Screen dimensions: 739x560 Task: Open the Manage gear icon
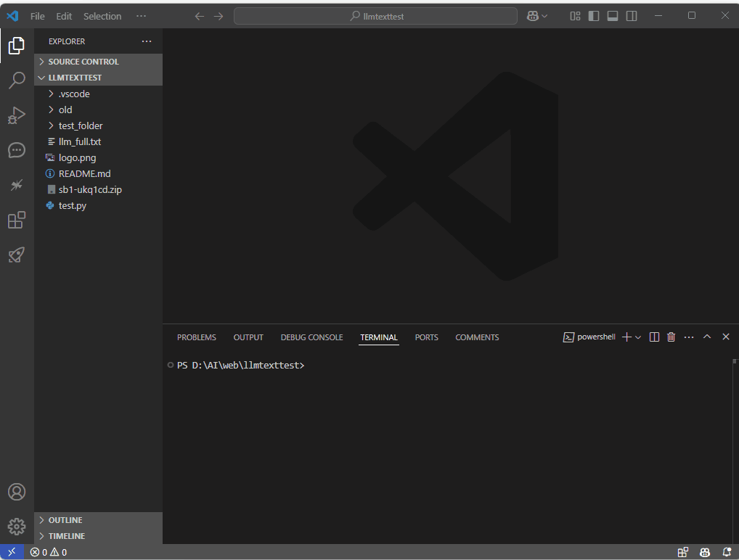point(17,526)
